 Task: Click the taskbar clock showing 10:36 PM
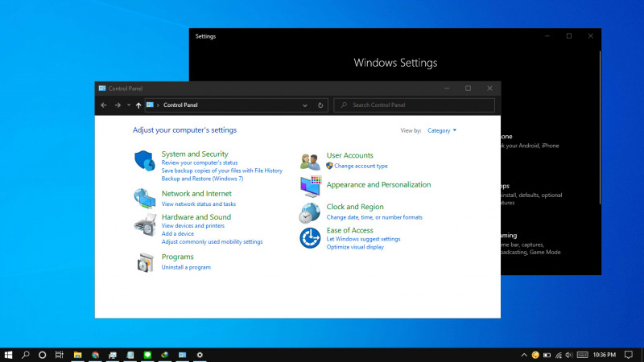(605, 355)
